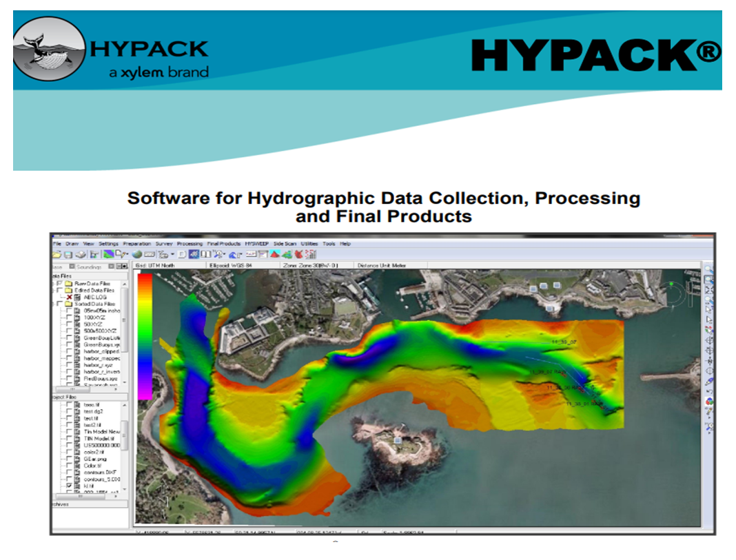Open the HYSWEEP menu
Viewport: 736px width, 560px height.
(256, 244)
